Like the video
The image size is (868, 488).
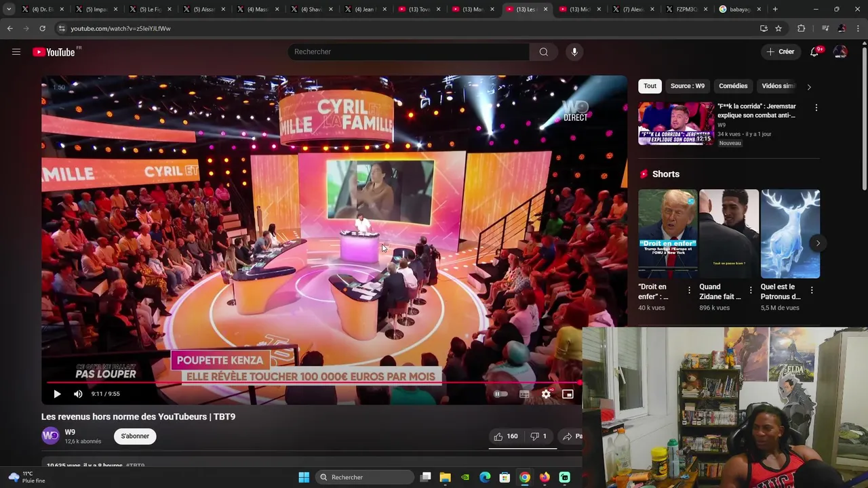point(506,436)
